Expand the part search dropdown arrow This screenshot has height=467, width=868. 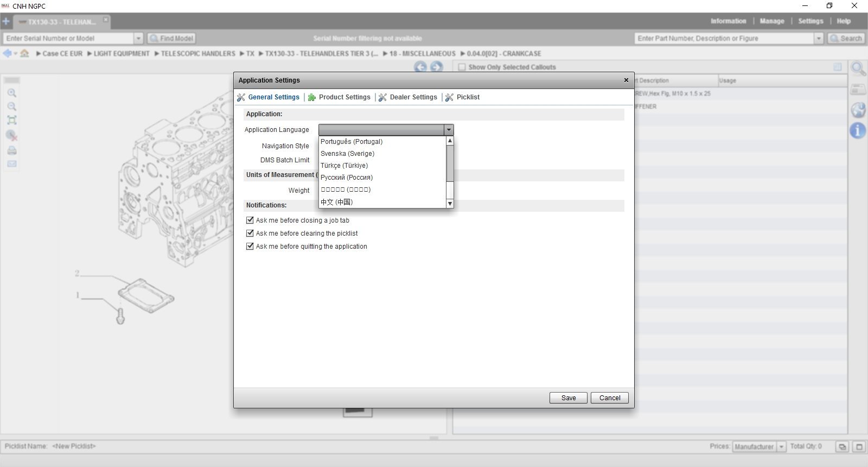[x=819, y=39]
